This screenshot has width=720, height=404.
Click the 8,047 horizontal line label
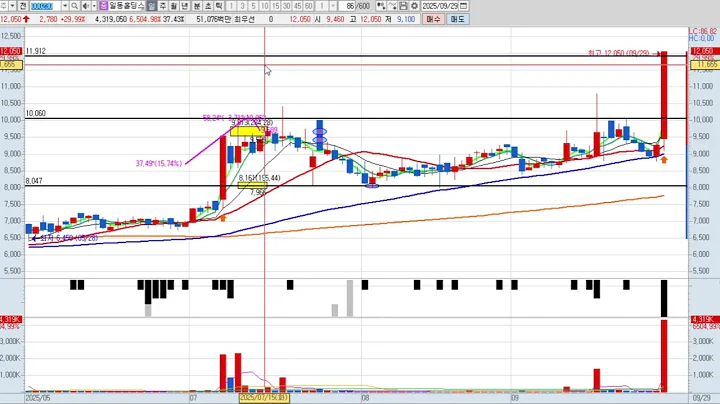click(34, 181)
